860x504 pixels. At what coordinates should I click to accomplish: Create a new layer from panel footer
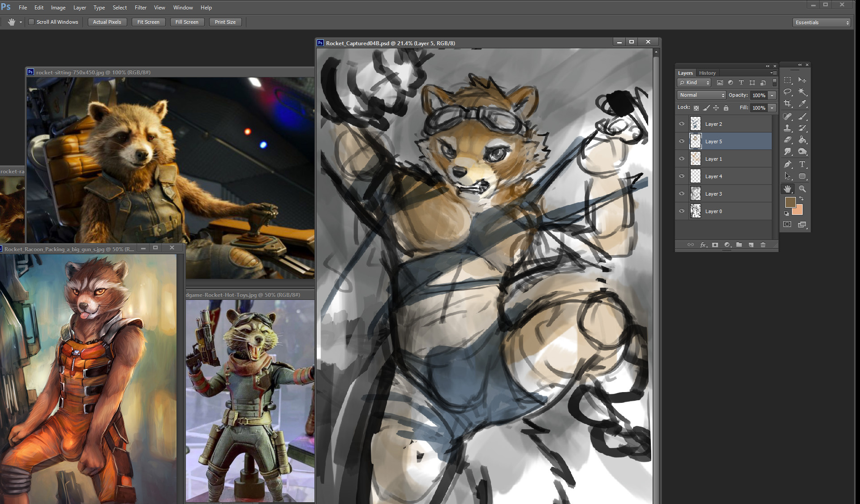point(751,245)
